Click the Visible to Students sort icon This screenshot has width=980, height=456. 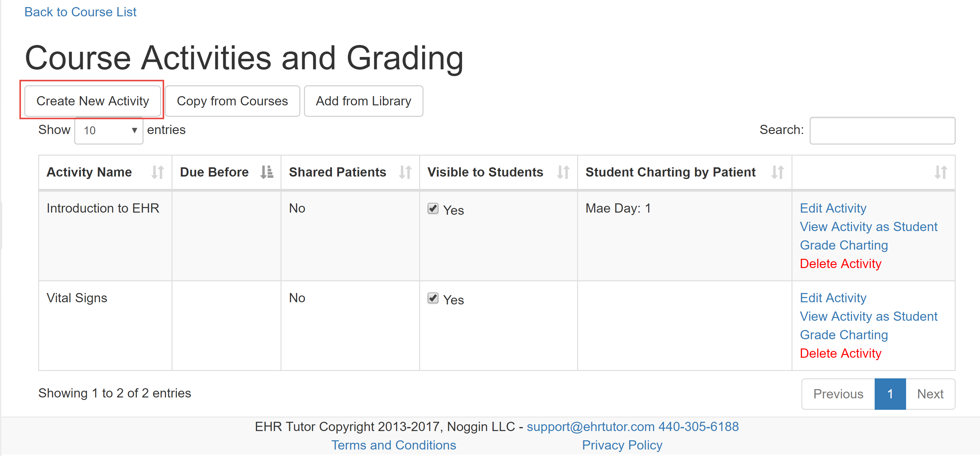(x=563, y=173)
